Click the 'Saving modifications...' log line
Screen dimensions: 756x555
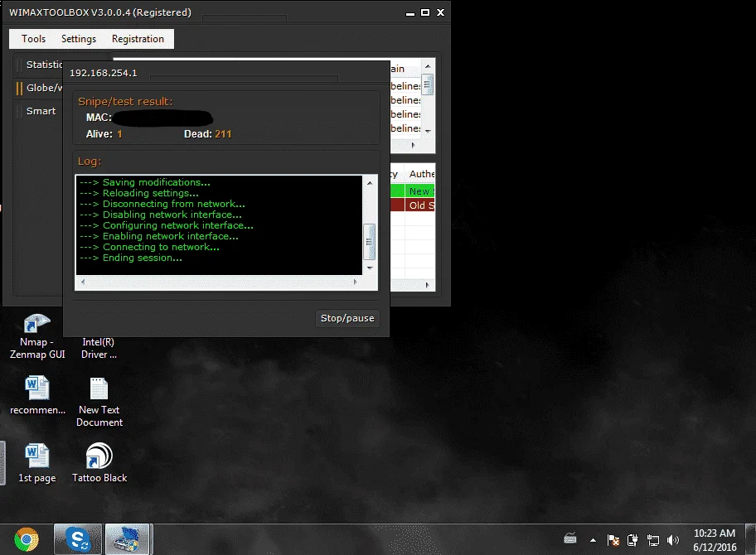[x=145, y=182]
